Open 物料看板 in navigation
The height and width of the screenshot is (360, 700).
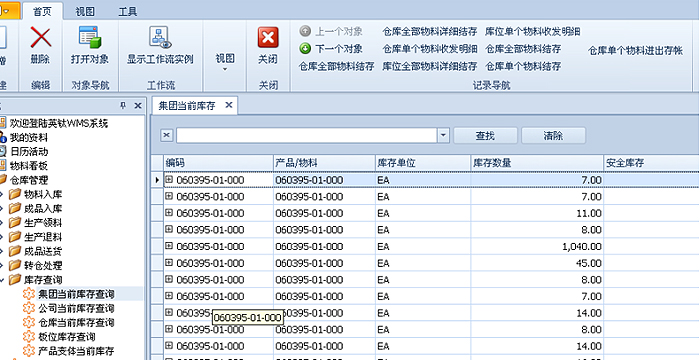tap(29, 166)
